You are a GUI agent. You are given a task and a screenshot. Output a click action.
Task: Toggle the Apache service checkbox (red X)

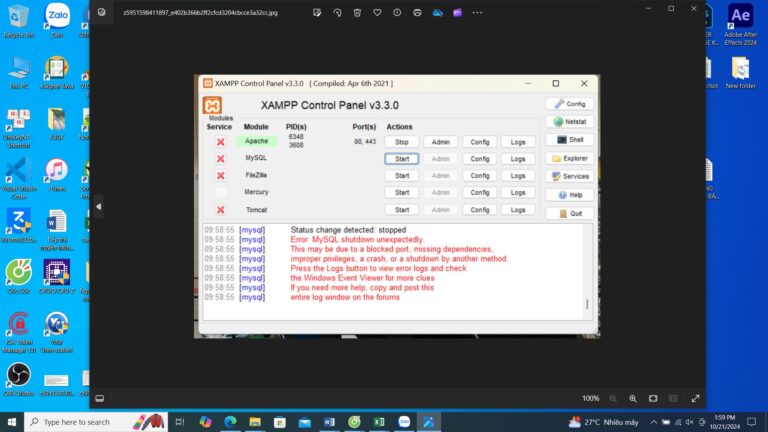220,142
